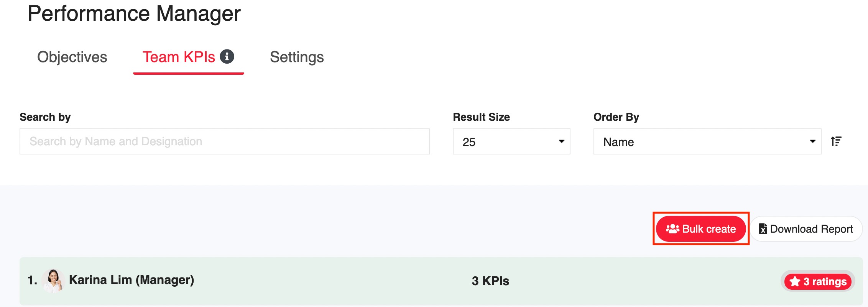868x307 pixels.
Task: Click the Bulk create button
Action: tap(701, 229)
